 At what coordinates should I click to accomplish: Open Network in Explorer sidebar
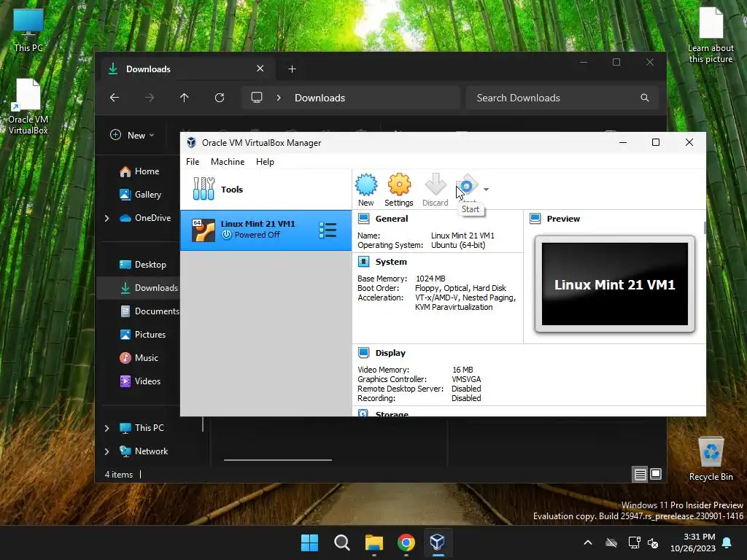(x=151, y=451)
